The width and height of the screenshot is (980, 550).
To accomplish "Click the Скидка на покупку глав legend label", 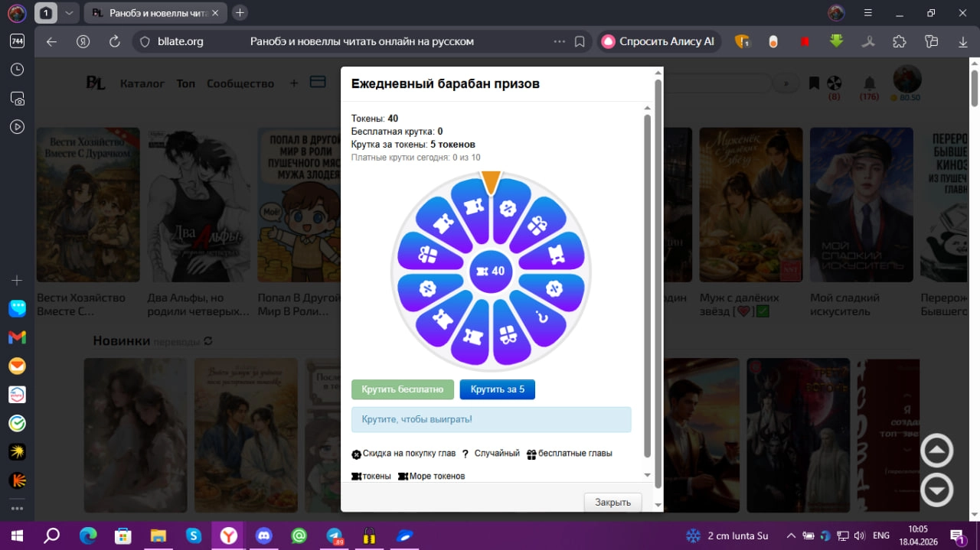I will [409, 454].
